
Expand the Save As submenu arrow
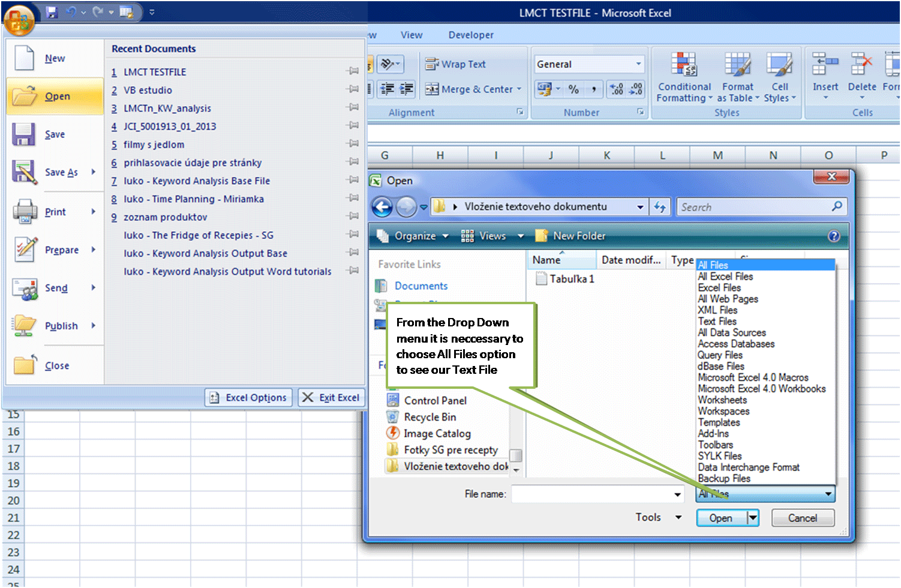[x=94, y=172]
